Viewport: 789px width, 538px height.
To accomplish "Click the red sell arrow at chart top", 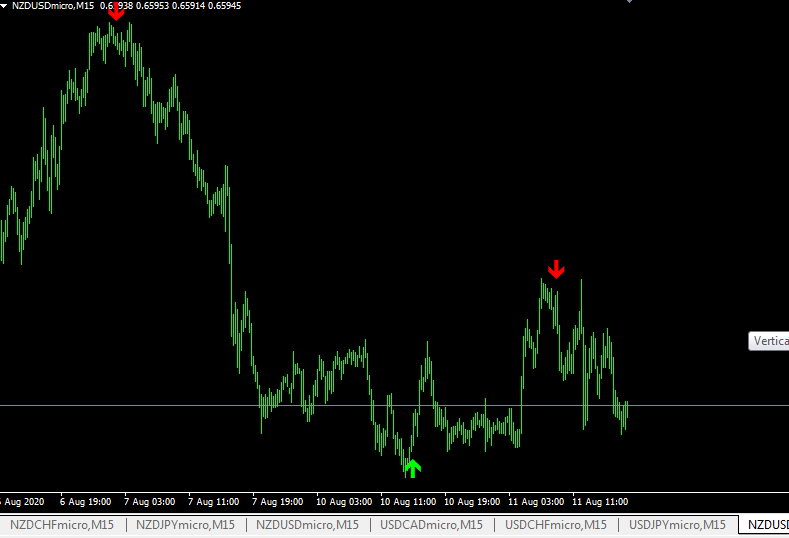I will [116, 12].
